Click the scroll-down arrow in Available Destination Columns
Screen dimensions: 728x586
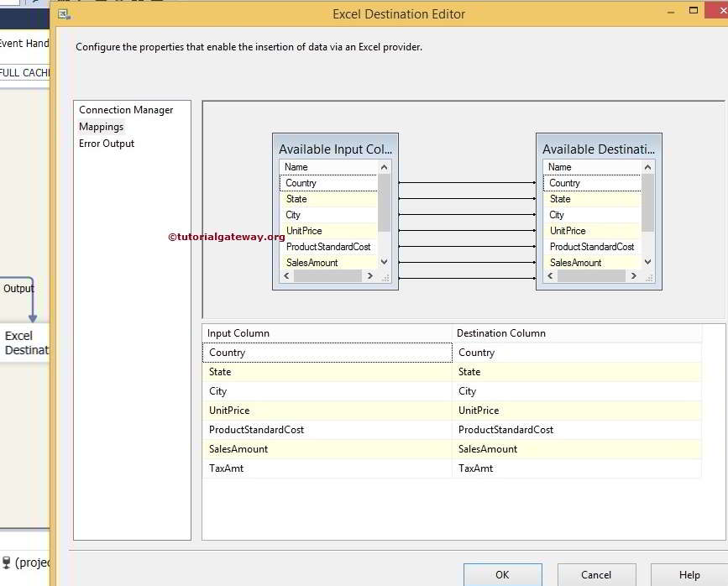tap(648, 262)
